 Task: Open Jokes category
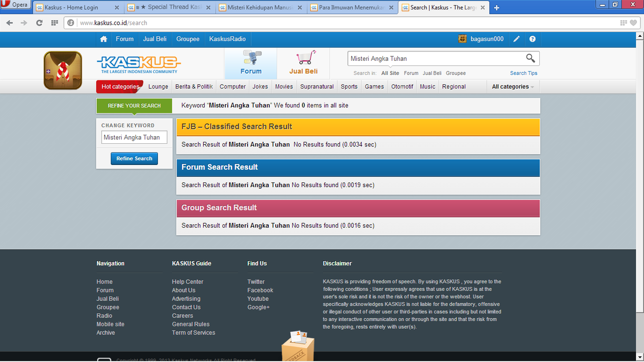click(260, 86)
